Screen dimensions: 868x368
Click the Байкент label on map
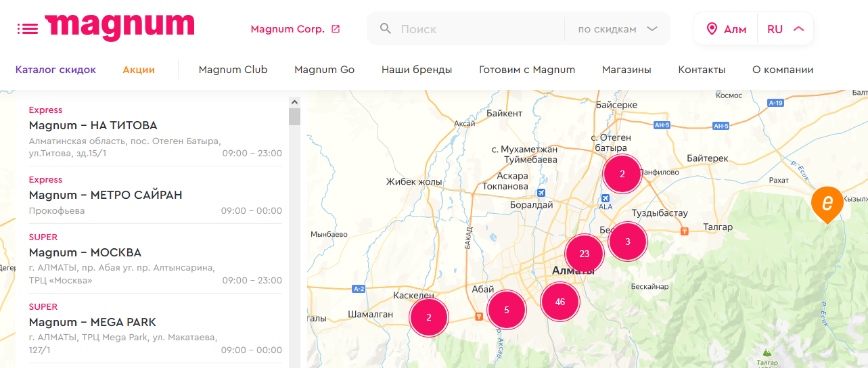coord(504,113)
